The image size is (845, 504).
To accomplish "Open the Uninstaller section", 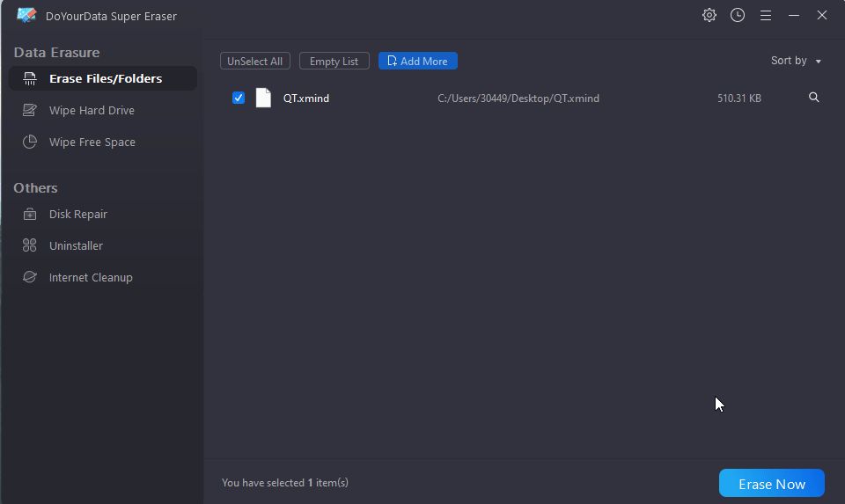I will (76, 245).
